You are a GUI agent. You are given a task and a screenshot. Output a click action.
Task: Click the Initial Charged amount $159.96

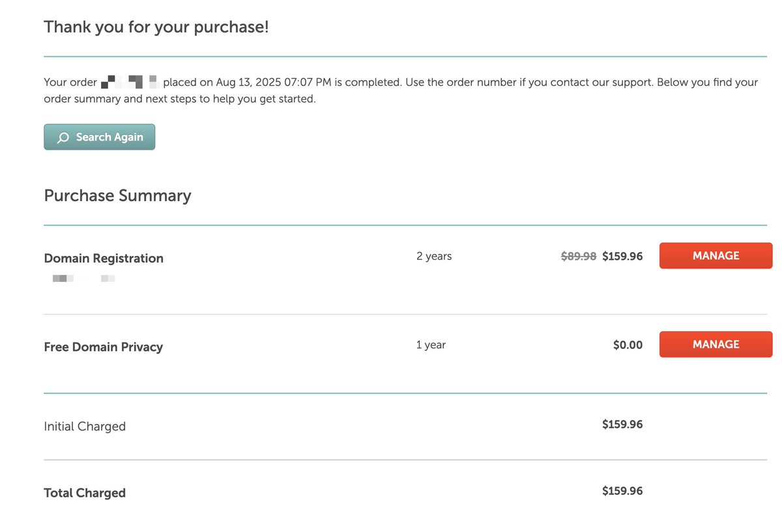click(622, 425)
